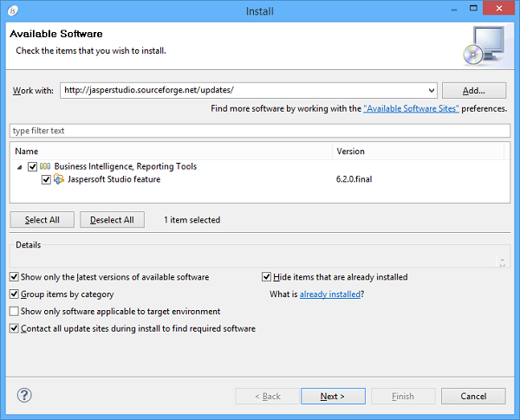Click the Next button
The width and height of the screenshot is (520, 420).
tap(333, 396)
